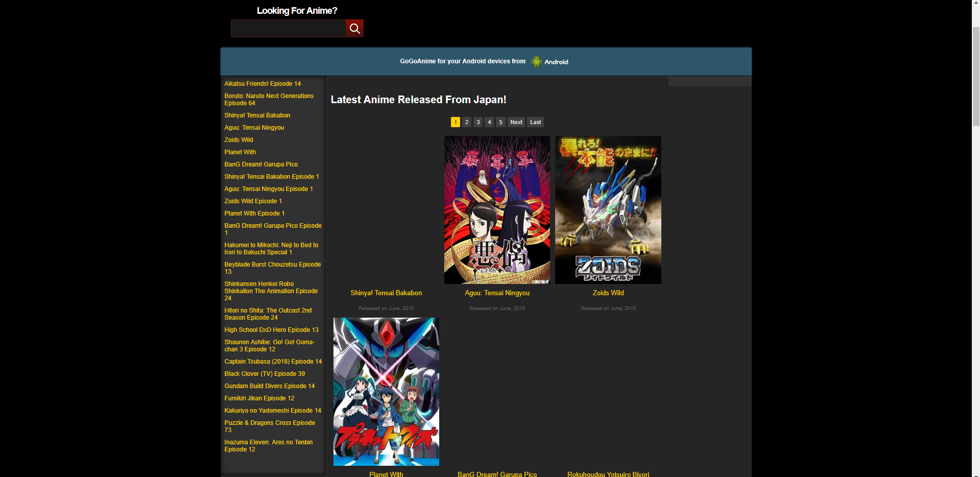Open the Aguu: Tensai Ningyou poster thumbnail
Screen dimensions: 980x477
(497, 210)
